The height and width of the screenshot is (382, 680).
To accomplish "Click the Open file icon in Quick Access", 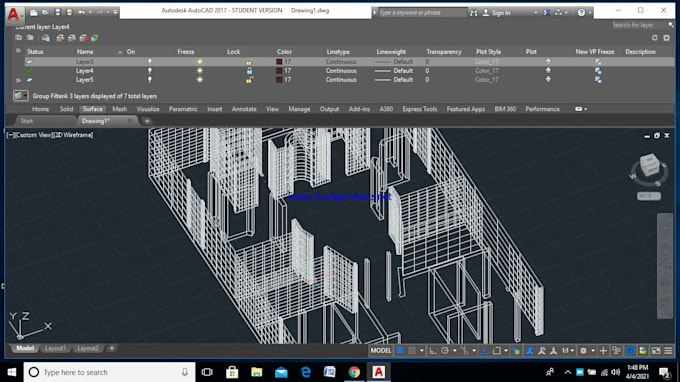I will tap(45, 13).
